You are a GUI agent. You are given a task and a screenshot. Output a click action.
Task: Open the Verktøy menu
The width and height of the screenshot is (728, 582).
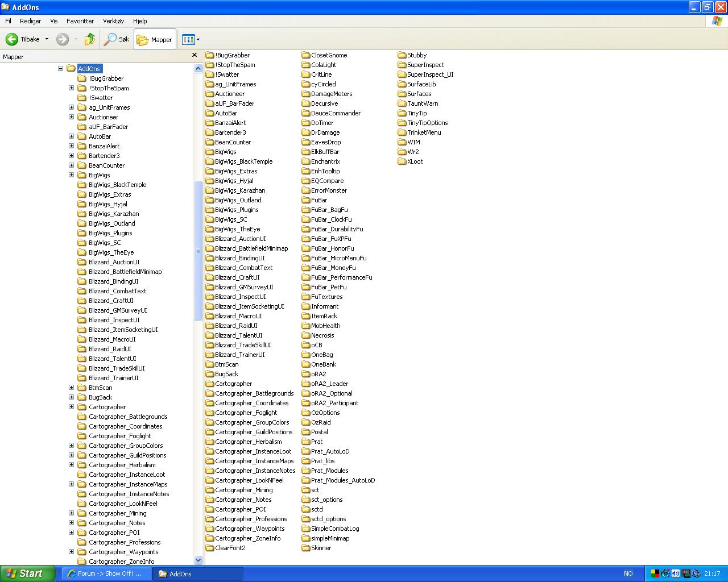113,21
